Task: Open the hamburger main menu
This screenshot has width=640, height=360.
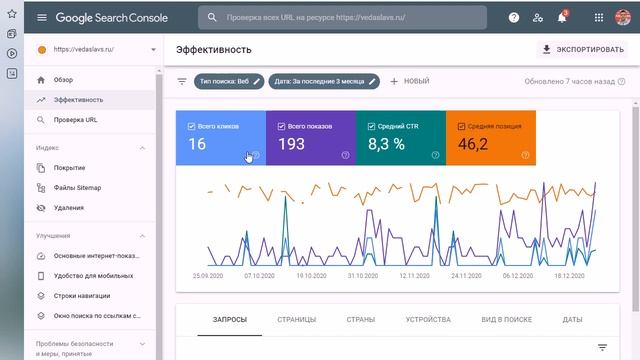Action: coord(42,18)
